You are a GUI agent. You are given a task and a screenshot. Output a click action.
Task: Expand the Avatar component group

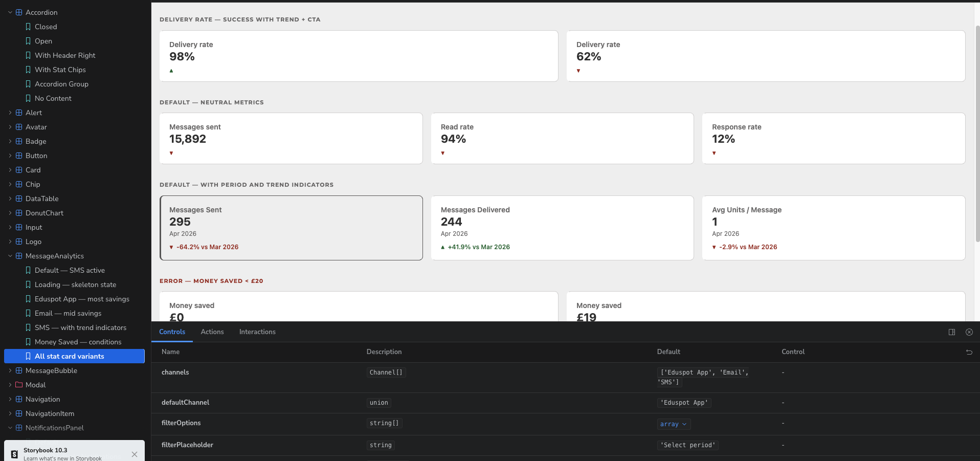(10, 127)
